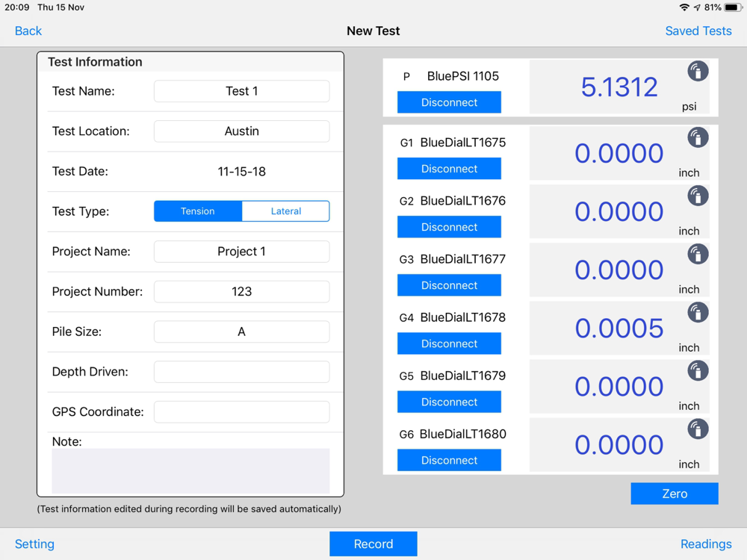The height and width of the screenshot is (560, 747).
Task: Disconnect gauge G5 BlueDialLT1679
Action: [449, 402]
